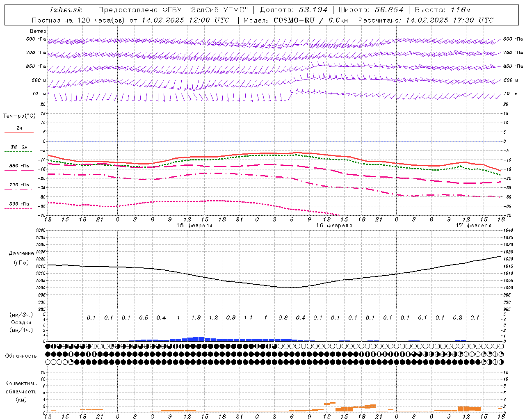Select the 'Широта: 56.854' header value

point(371,10)
